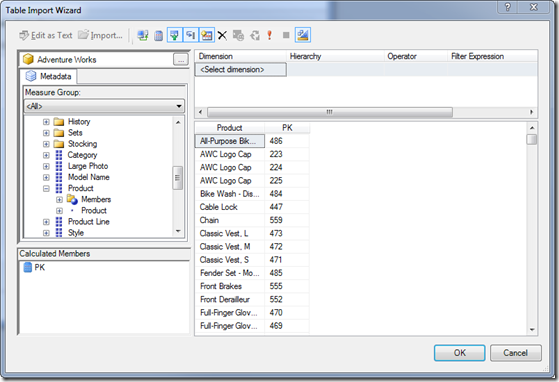Click the Product Line hierarchy icon

point(59,222)
